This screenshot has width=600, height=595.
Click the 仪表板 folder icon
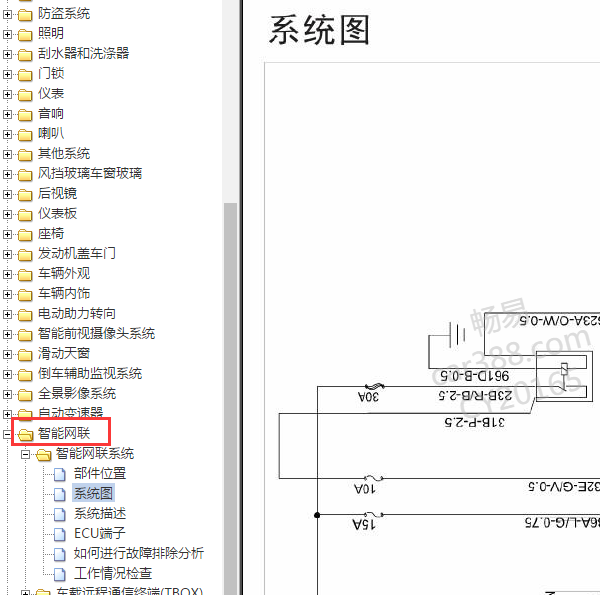25,215
